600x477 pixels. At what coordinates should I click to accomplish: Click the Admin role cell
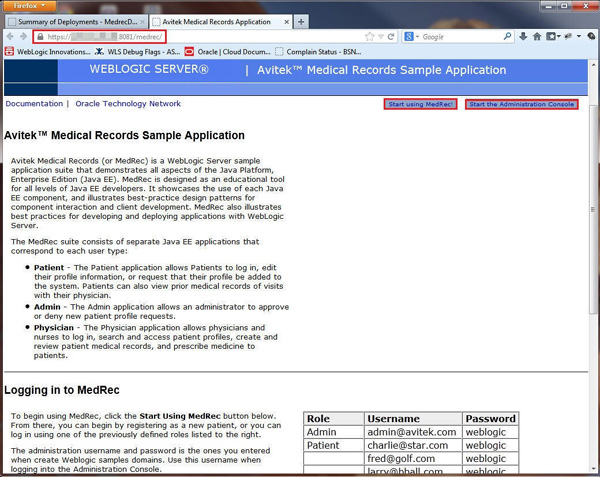(333, 432)
